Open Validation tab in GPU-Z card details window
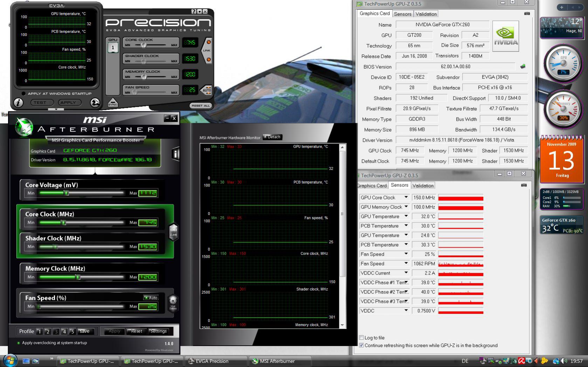 426,14
